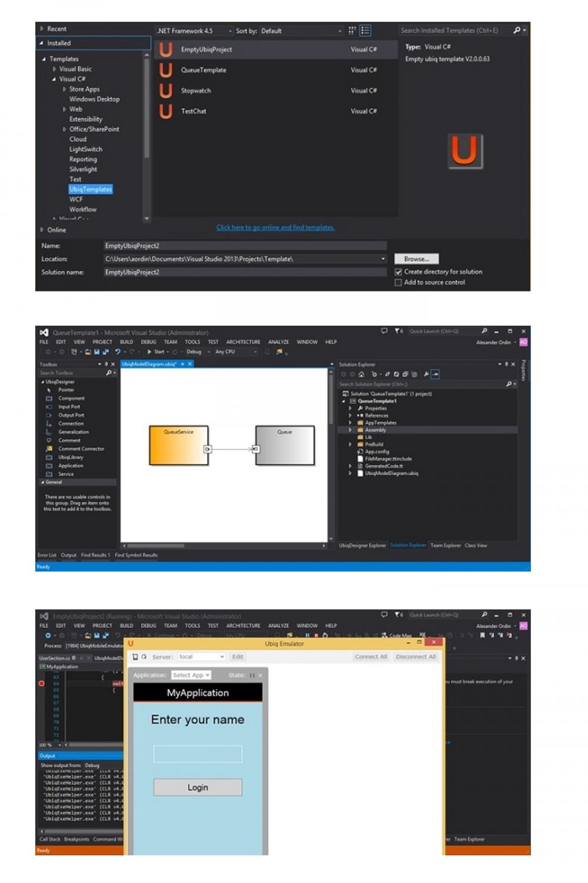The width and height of the screenshot is (588, 883).
Task: Switch template list to small icons view
Action: [x=352, y=31]
